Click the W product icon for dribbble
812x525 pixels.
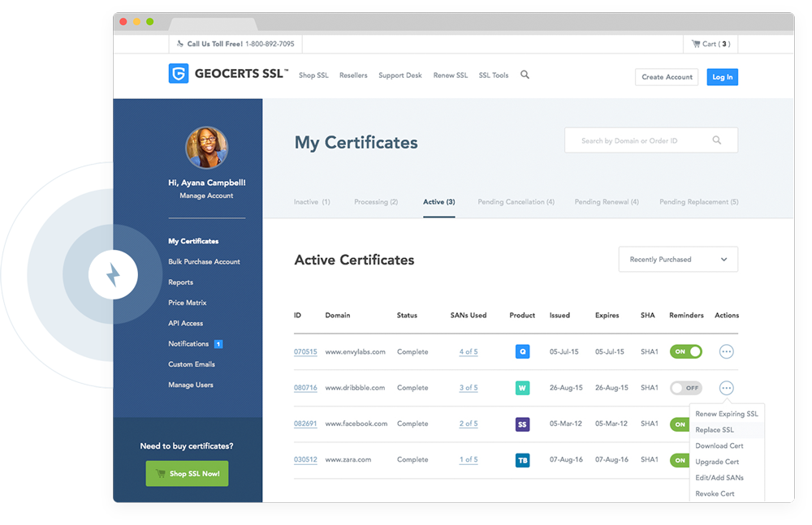tap(522, 388)
